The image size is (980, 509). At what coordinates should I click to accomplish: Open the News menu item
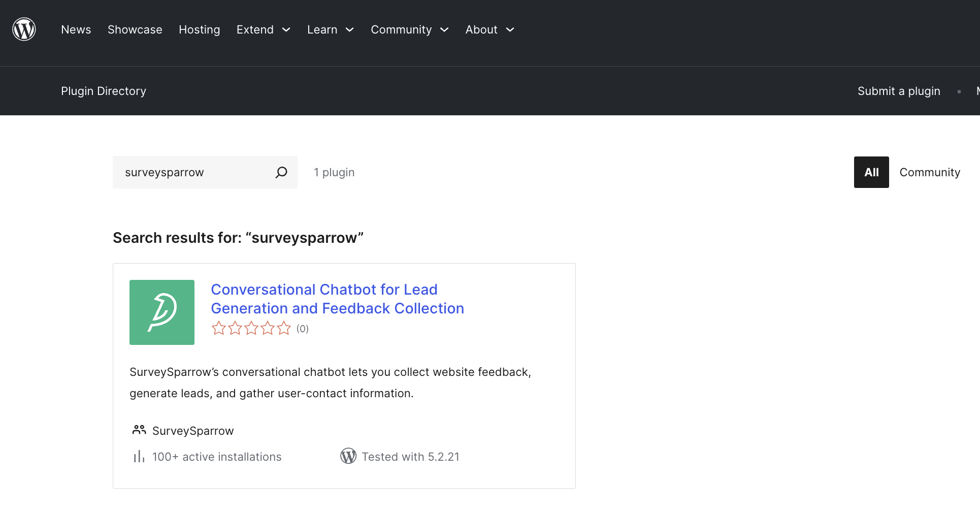tap(76, 29)
